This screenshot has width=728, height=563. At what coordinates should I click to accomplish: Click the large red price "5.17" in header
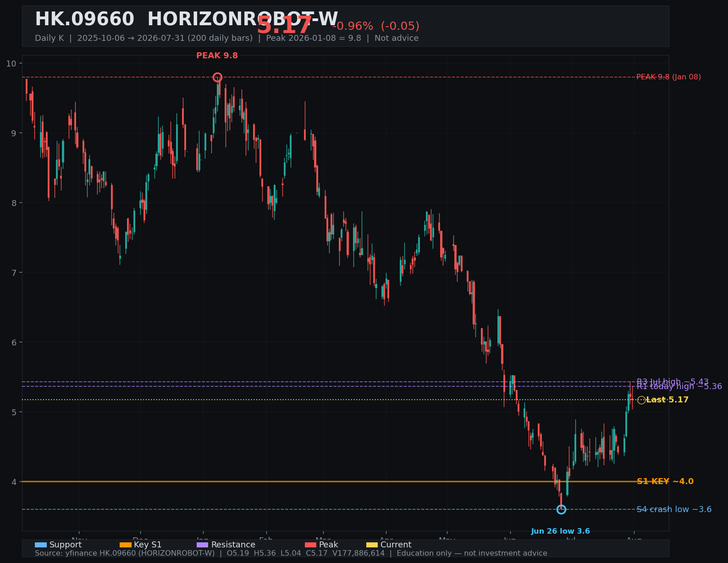tap(284, 25)
